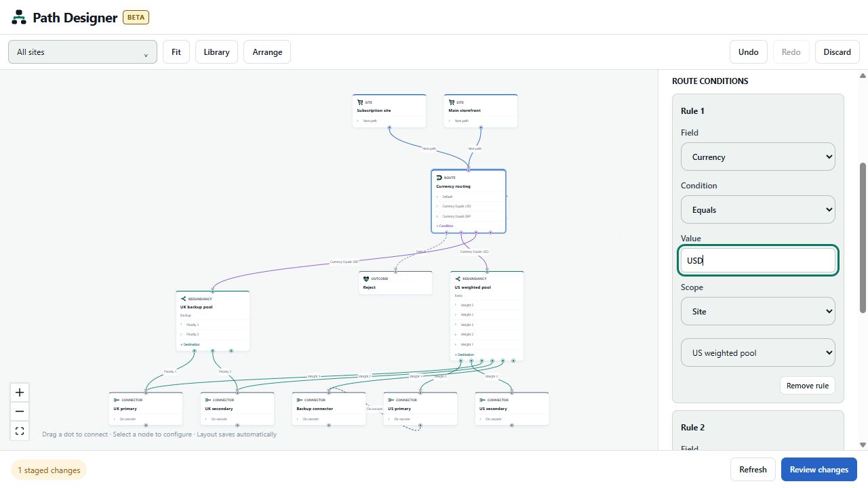Screen dimensions: 868x488
Task: Click the 1 staged changes badge
Action: [49, 470]
